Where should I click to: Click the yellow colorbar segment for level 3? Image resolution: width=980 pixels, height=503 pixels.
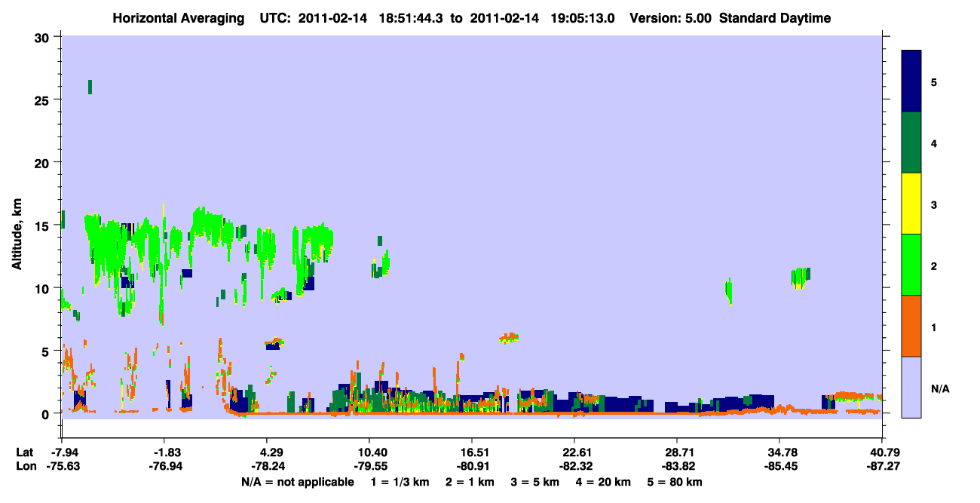pos(911,204)
